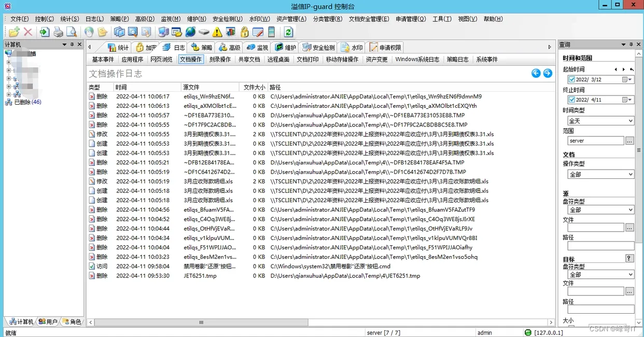
Task: Open the 操作类型 dropdown
Action: [x=600, y=174]
